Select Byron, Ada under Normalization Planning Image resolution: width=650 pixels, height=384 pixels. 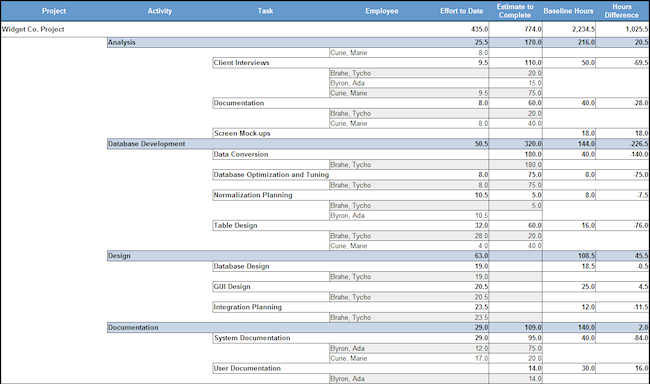(347, 216)
